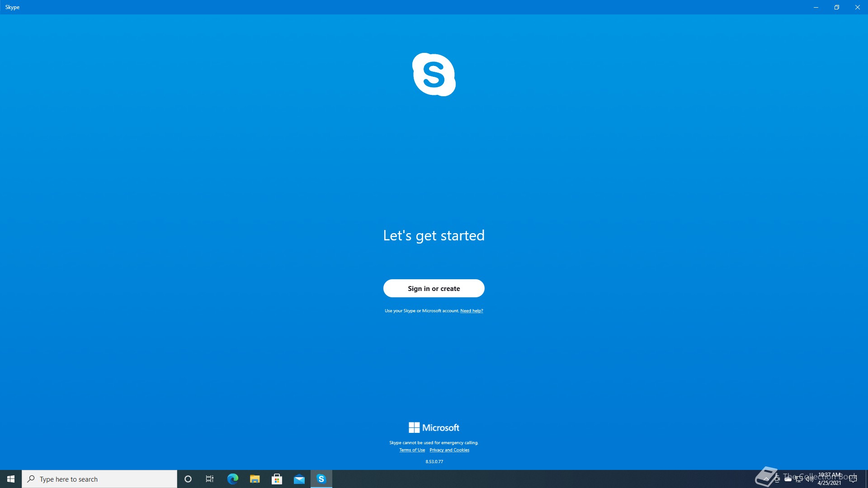
Task: Launch Microsoft Edge from the taskbar
Action: 232,479
